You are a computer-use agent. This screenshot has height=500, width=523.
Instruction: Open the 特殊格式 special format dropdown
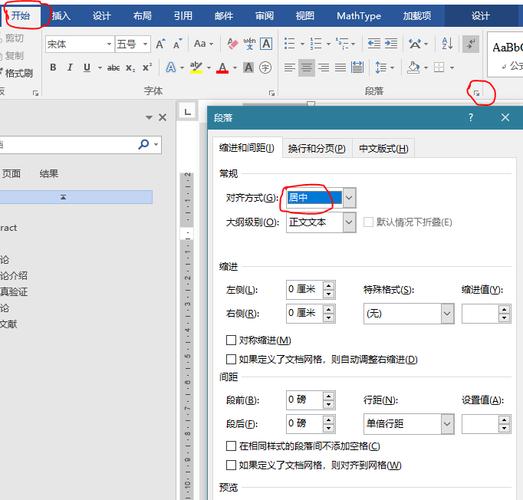447,314
